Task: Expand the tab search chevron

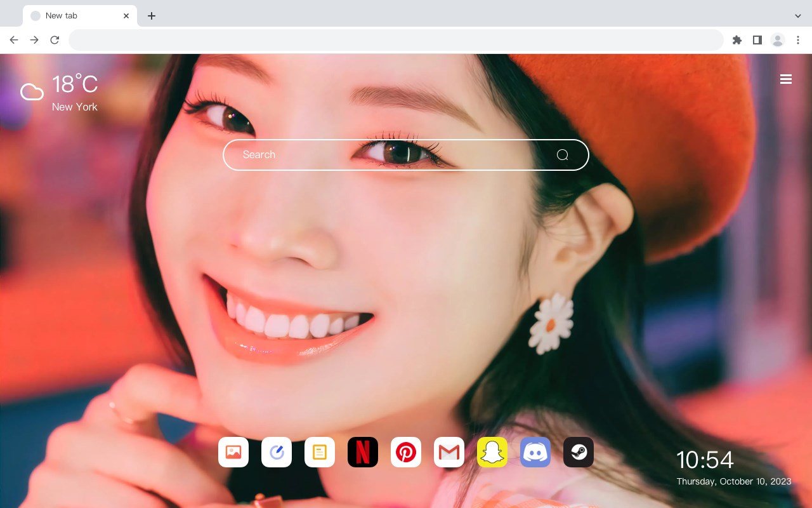Action: click(x=798, y=16)
